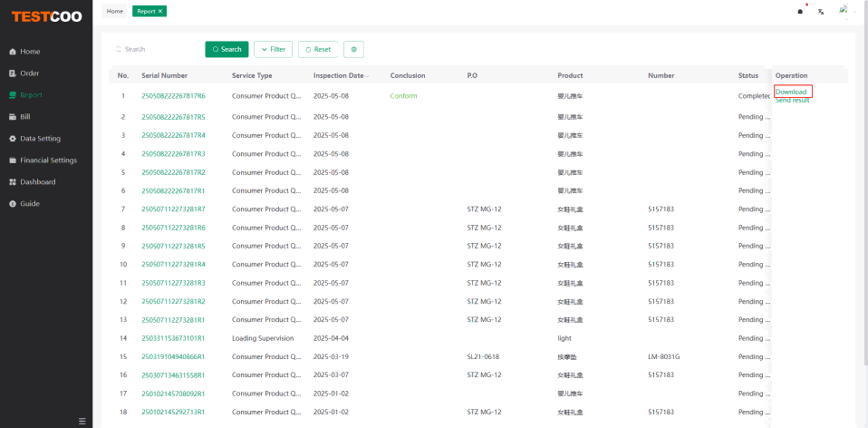Open Financial Settings in the sidebar
This screenshot has width=868, height=428.
49,160
